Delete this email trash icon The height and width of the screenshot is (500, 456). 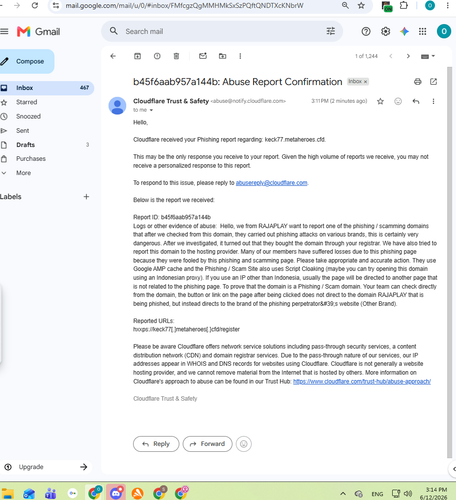pos(176,56)
